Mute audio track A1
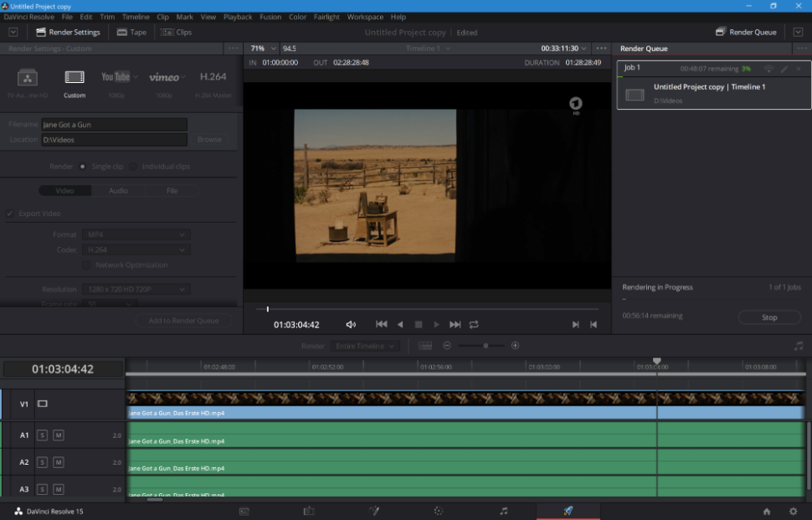 coord(59,435)
